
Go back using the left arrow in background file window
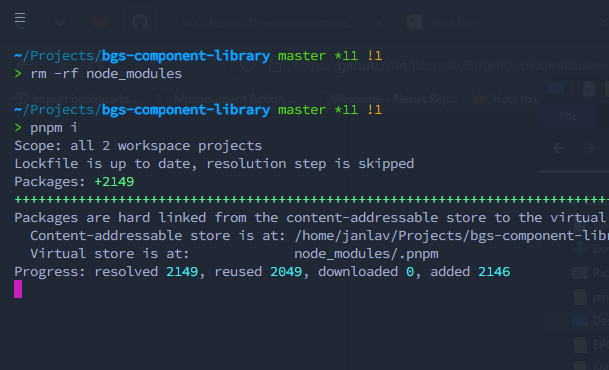click(559, 148)
